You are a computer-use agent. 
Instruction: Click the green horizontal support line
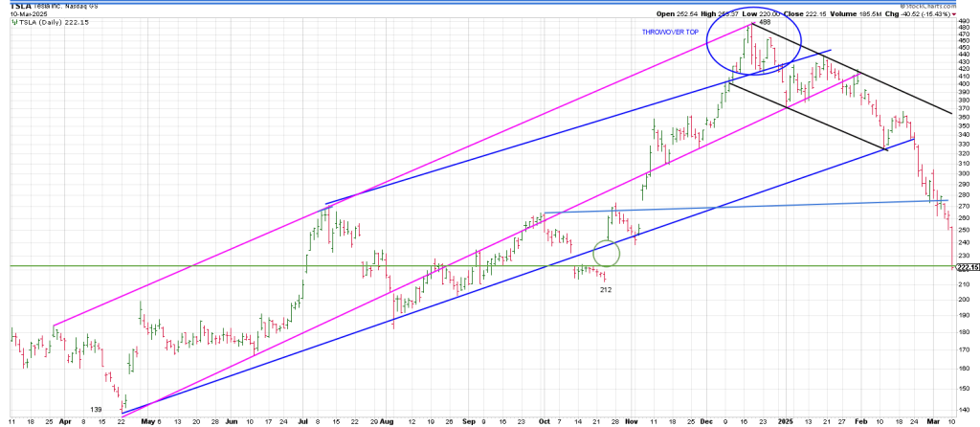coord(287,265)
